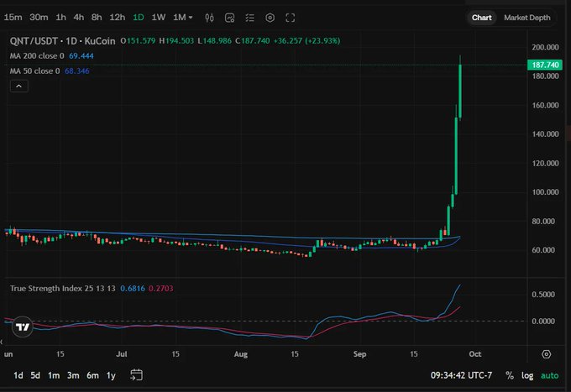Set the date range to 1d

click(18, 375)
